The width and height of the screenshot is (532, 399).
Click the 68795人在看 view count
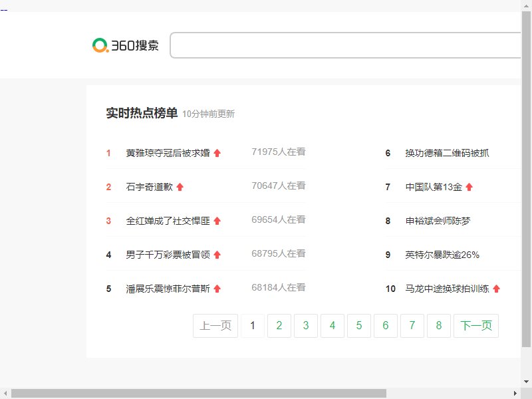click(279, 253)
